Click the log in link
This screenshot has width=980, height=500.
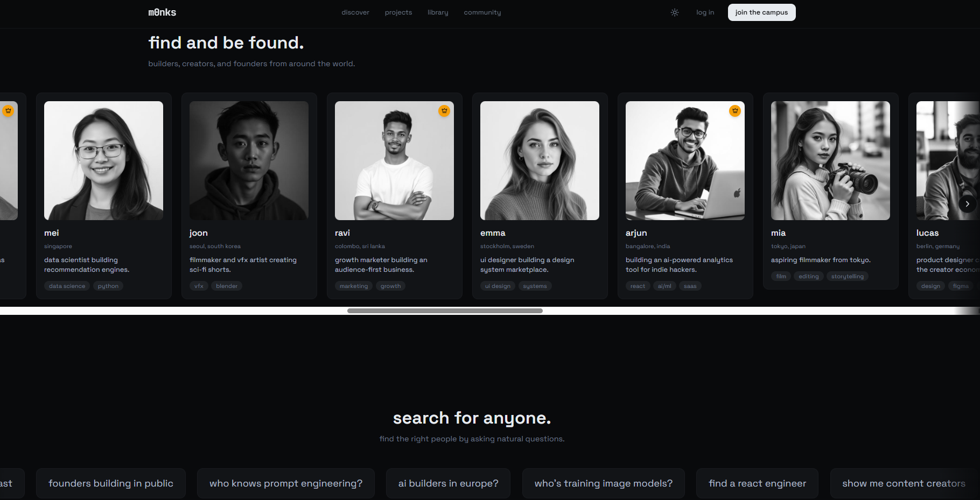pyautogui.click(x=705, y=12)
